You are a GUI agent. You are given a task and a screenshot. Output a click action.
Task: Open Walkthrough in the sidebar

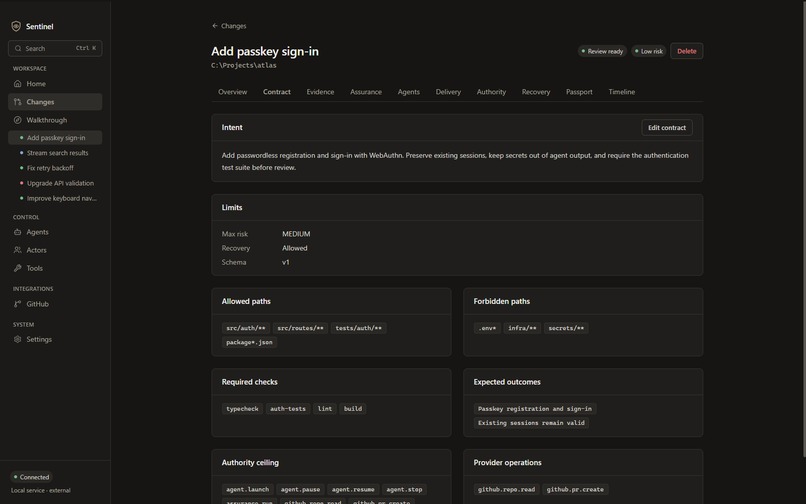pos(55,120)
